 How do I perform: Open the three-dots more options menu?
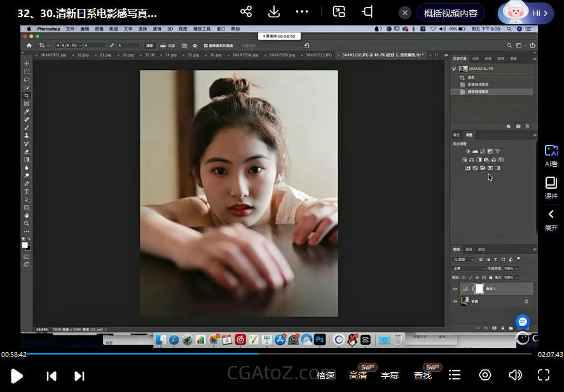[x=302, y=12]
